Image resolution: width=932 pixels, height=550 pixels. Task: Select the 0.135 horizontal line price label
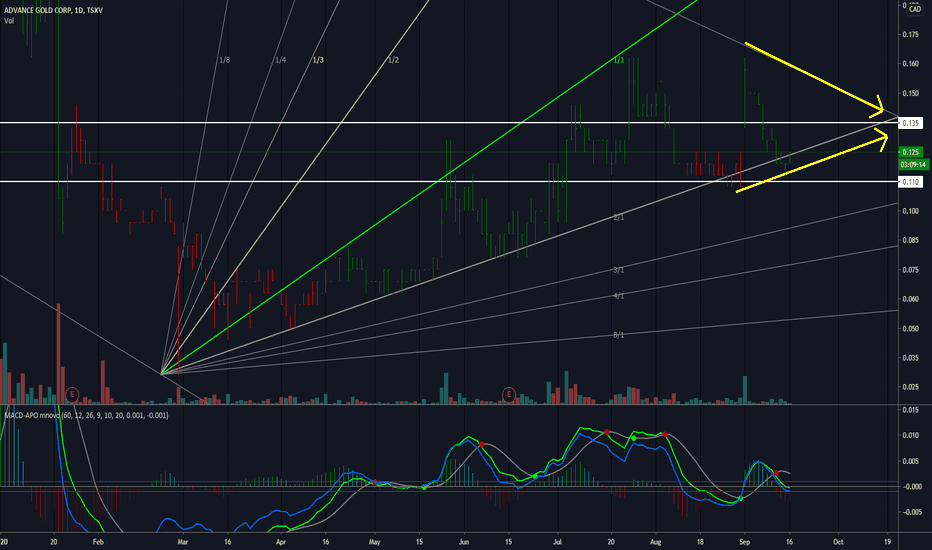[x=911, y=123]
